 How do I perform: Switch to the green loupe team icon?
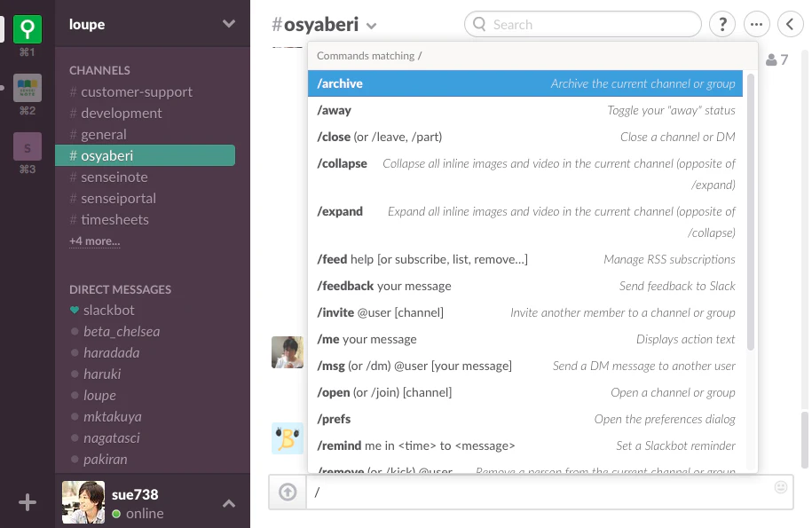pyautogui.click(x=28, y=29)
